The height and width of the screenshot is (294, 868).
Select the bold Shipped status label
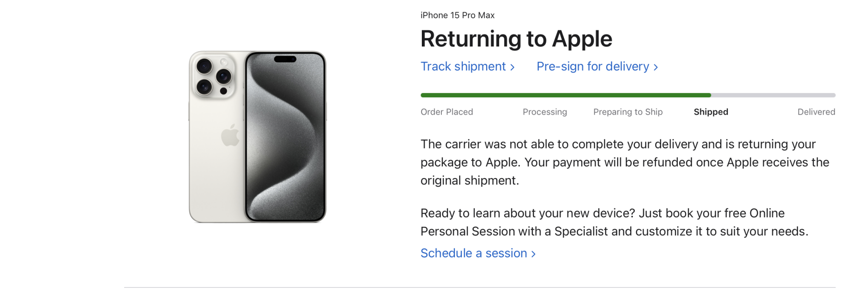pos(711,112)
